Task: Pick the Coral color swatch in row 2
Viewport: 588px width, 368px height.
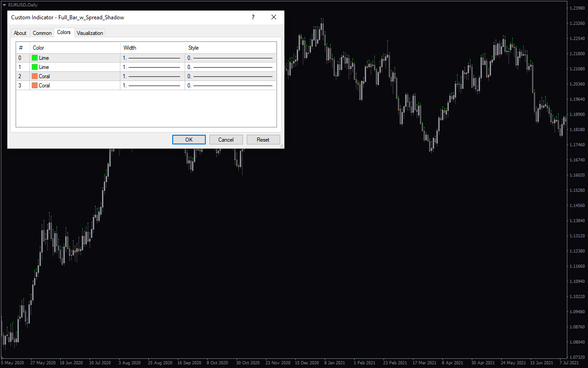Action: coord(34,76)
